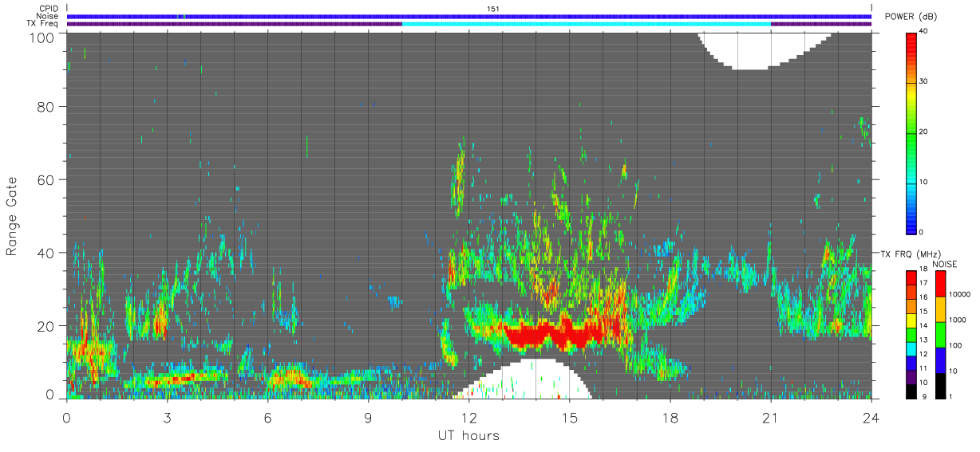Click the blue Noise strip above the plot
Screen dimensions: 980x452
coord(469,16)
